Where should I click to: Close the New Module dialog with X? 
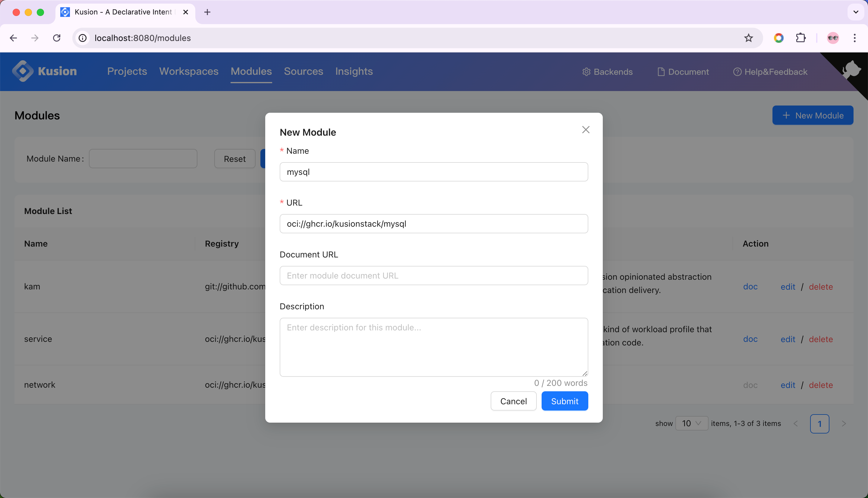586,130
